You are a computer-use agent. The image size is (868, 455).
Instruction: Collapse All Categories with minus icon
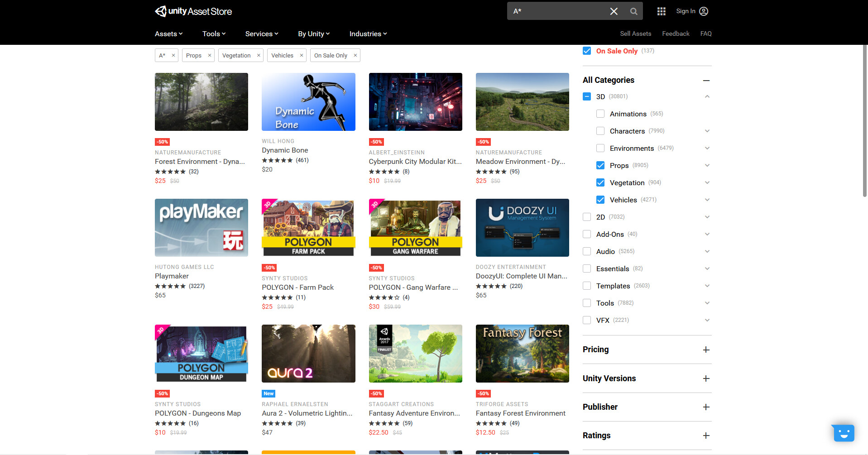coord(706,81)
